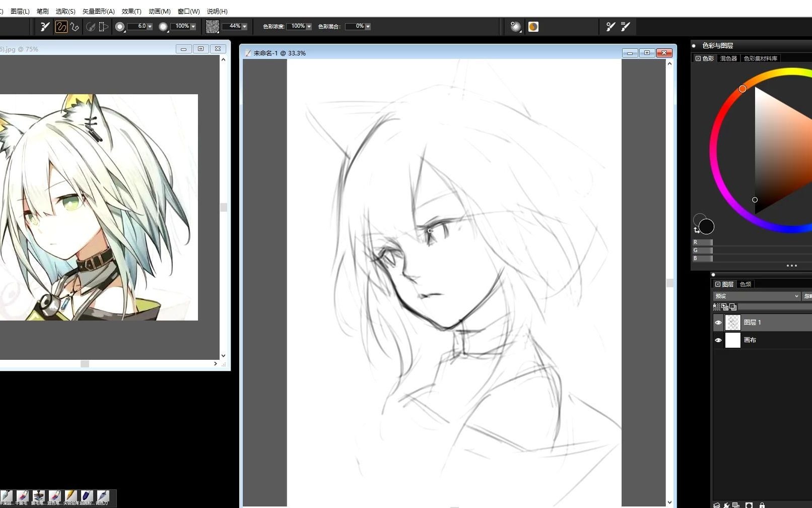The image size is (812, 508).
Task: Open the 选取(S) menu
Action: pyautogui.click(x=65, y=11)
